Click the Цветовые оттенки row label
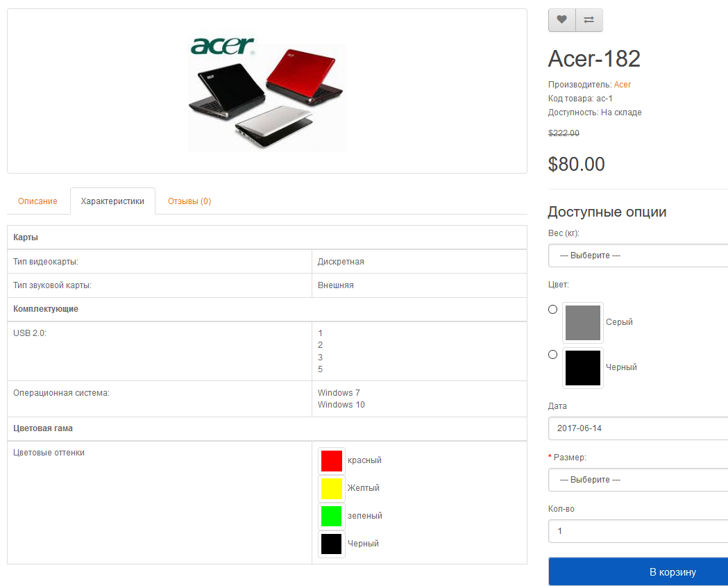The width and height of the screenshot is (728, 586). pos(49,452)
